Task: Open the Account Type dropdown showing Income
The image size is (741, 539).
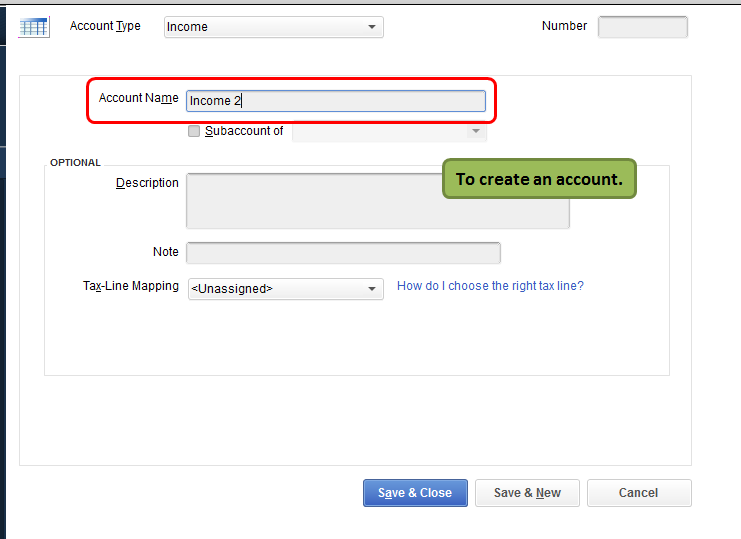Action: click(274, 27)
